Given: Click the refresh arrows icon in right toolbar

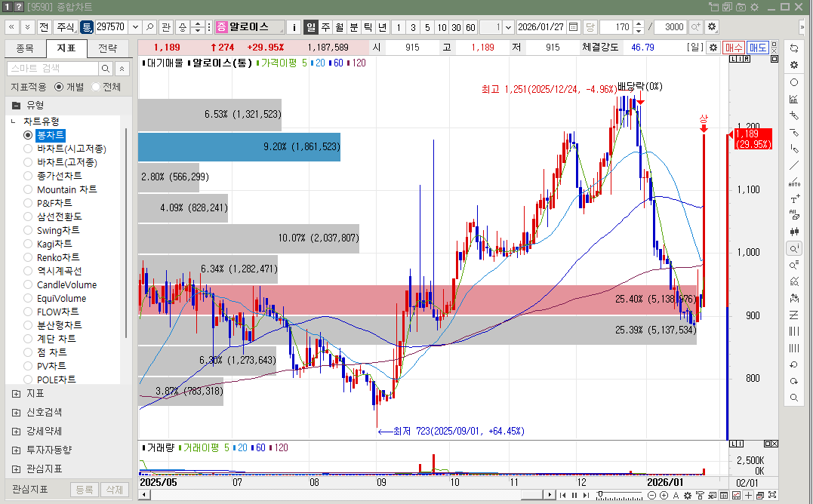Looking at the screenshot, I should (794, 48).
